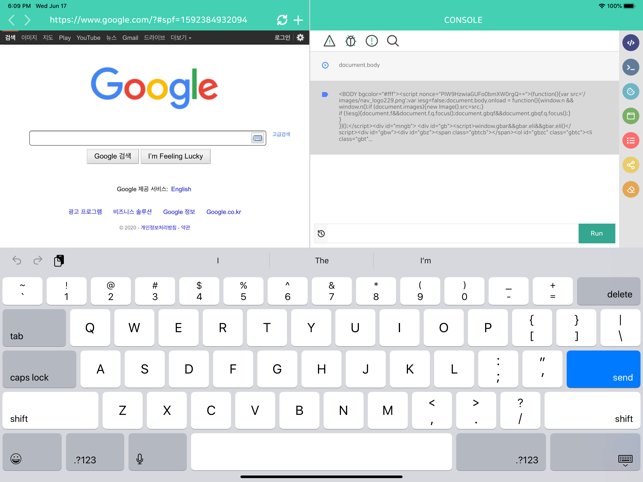This screenshot has height=482, width=643.
Task: Open the emoji keyboard
Action: 32,452
